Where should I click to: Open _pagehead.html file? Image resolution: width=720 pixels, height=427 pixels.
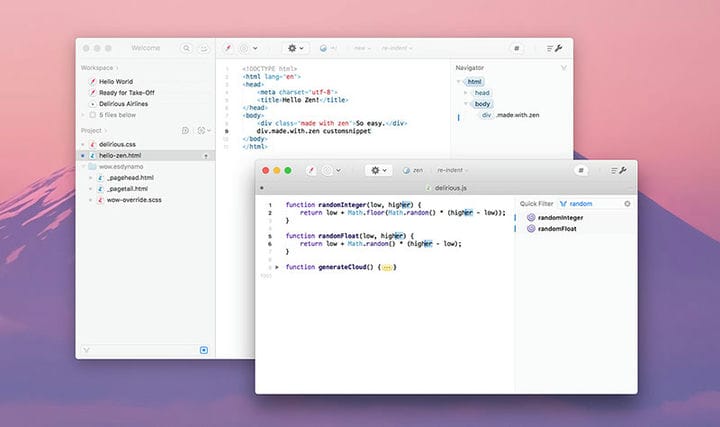point(130,178)
